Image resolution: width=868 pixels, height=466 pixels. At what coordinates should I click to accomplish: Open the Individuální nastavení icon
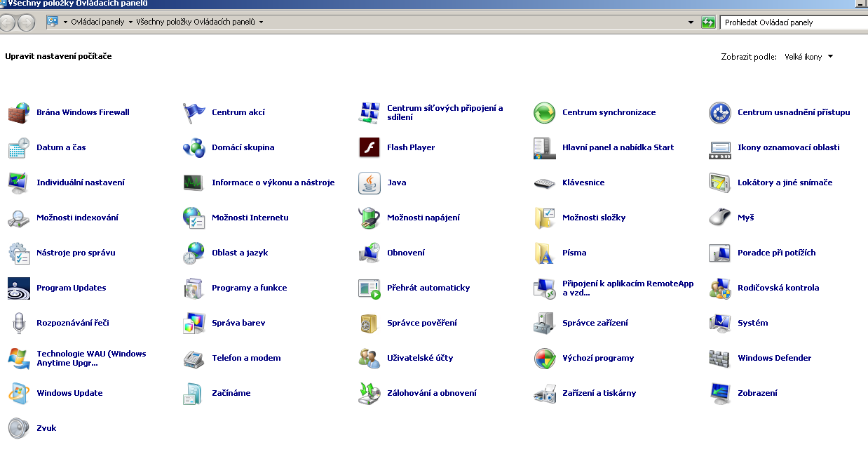click(19, 182)
